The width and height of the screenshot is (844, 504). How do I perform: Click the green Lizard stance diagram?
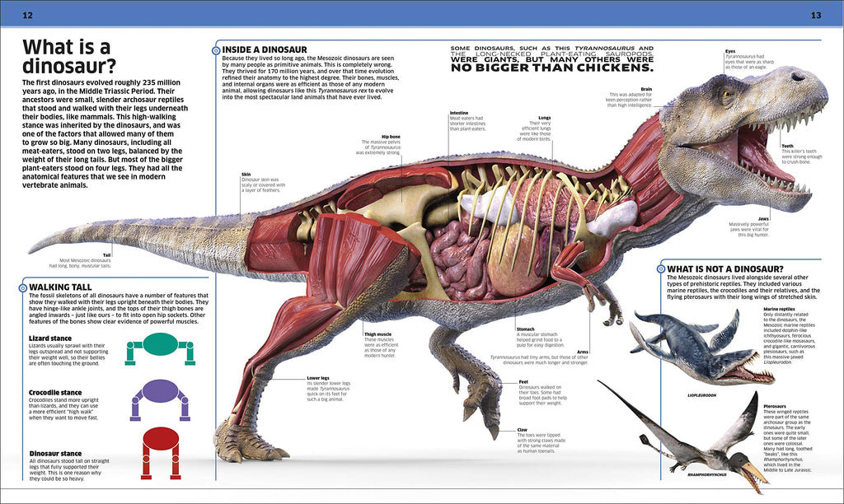click(x=159, y=348)
